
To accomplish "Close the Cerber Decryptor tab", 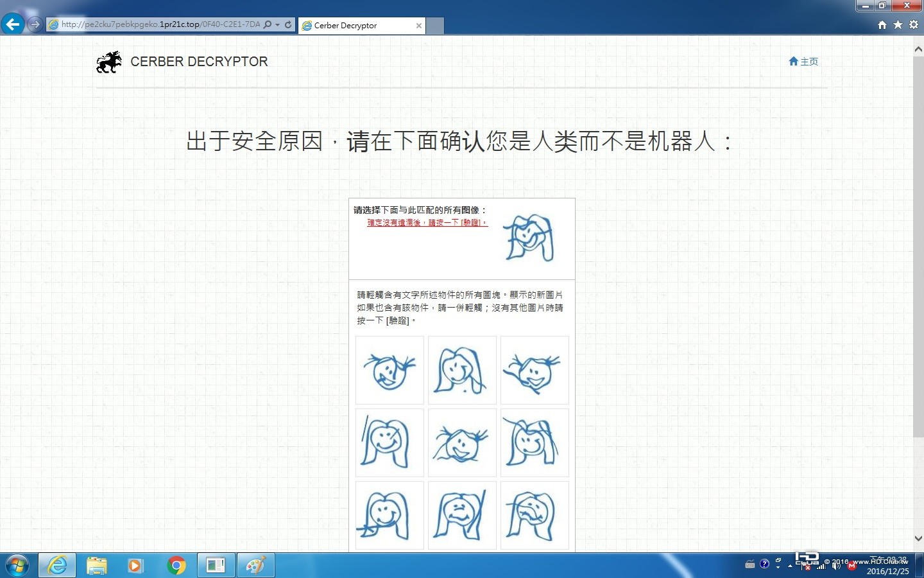I will tap(419, 26).
